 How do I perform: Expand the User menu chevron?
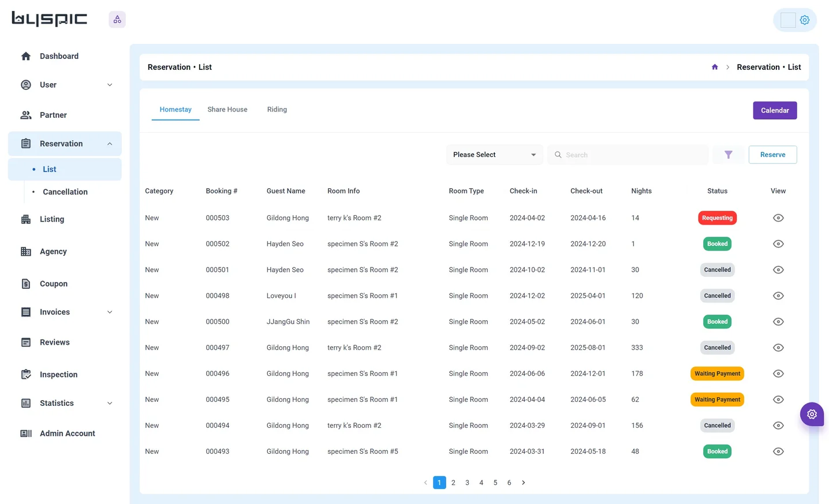[110, 85]
